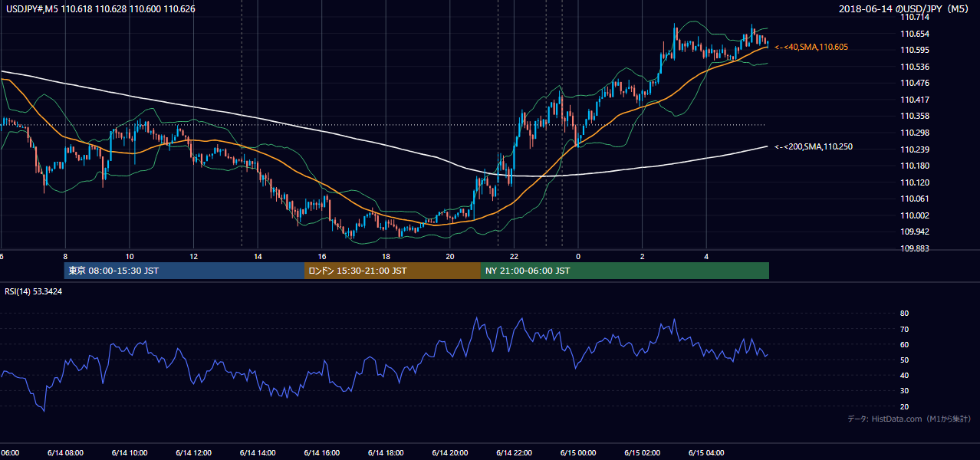Click price axis value 110.476

tap(915, 83)
